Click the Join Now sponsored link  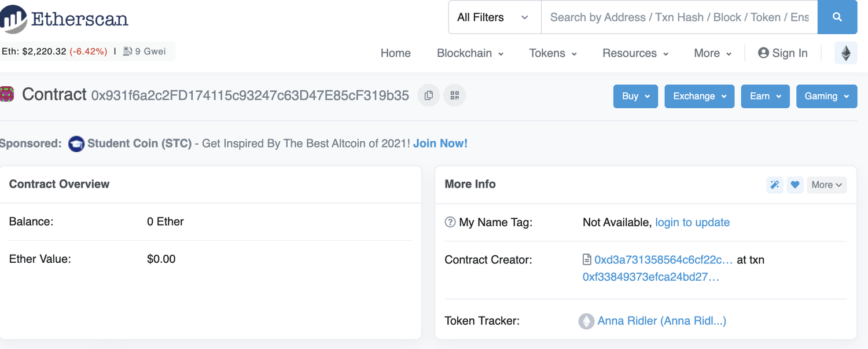click(x=440, y=143)
